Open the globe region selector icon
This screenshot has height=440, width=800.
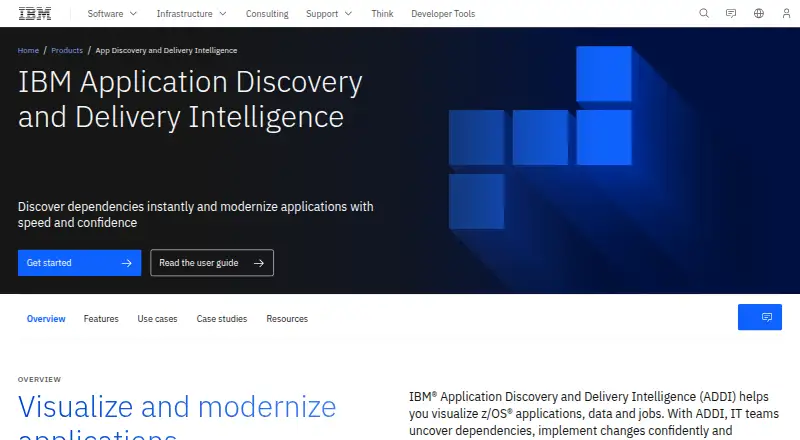click(x=759, y=13)
